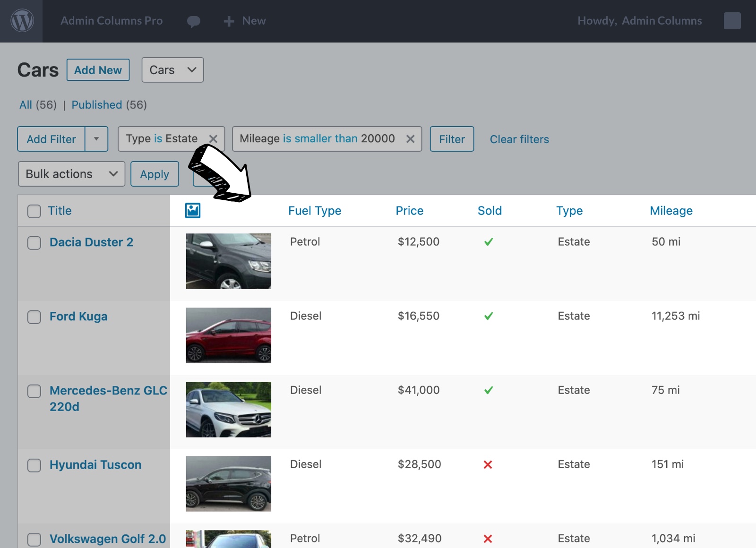Expand the Add Filter dropdown arrow
The height and width of the screenshot is (548, 756).
[96, 139]
